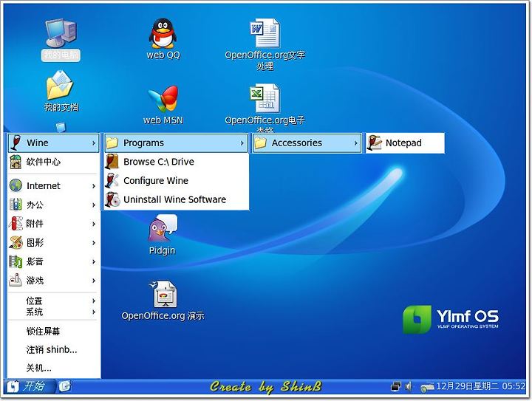Viewport: 532px width, 401px height.
Task: Click the Wine glass icon in menu
Action: point(16,143)
